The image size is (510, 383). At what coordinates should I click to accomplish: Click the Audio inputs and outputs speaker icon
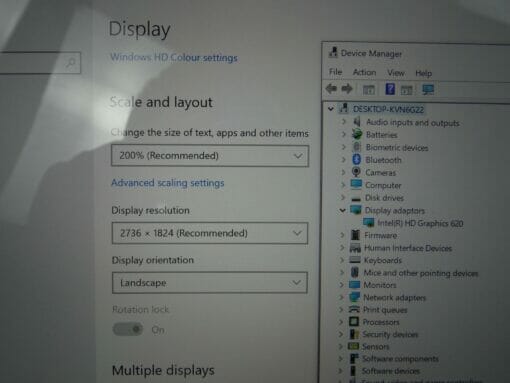(x=357, y=122)
